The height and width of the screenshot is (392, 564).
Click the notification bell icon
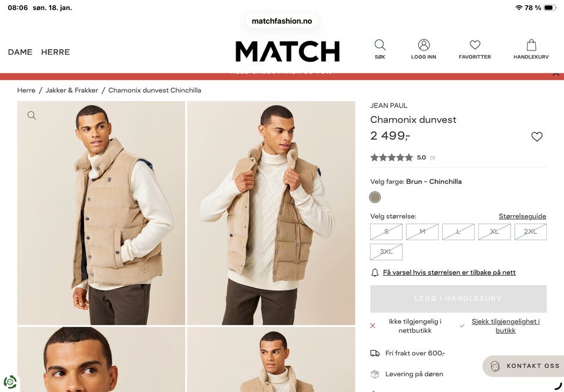[375, 273]
